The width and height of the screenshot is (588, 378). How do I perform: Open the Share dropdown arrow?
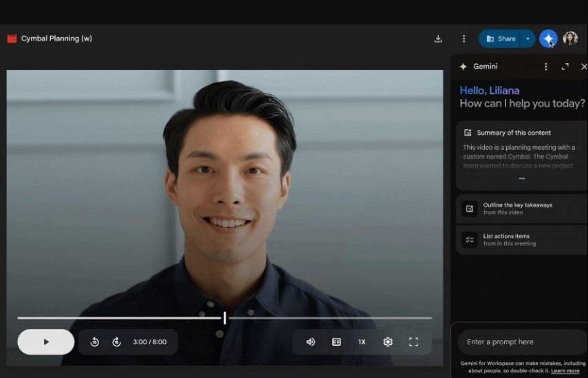[x=527, y=38]
